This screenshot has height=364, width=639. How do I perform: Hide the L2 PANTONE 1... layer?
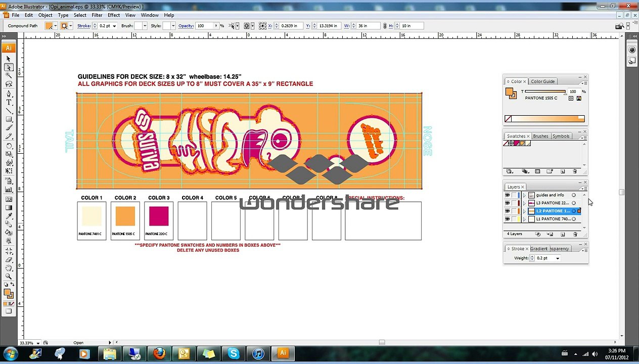tap(507, 211)
